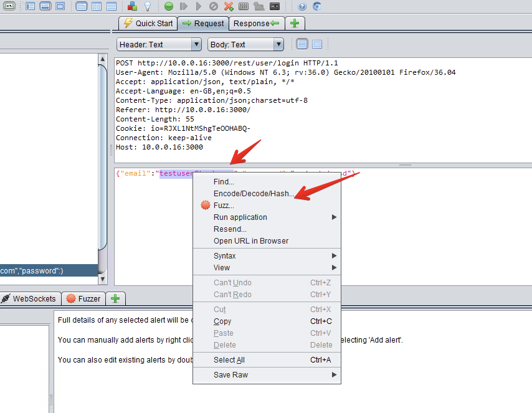Expand Sites tabs layout icon

pyautogui.click(x=30, y=6)
